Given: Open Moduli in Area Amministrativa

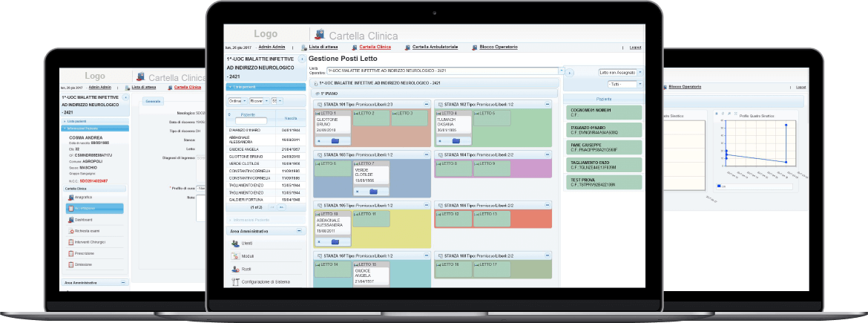Looking at the screenshot, I should point(247,256).
